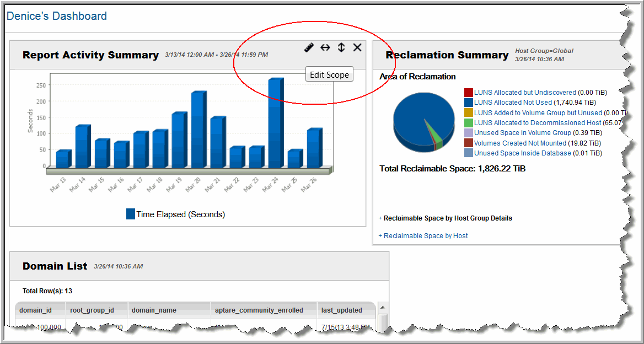The image size is (644, 344).
Task: Click the Edit Scope ruler icon
Action: [309, 48]
